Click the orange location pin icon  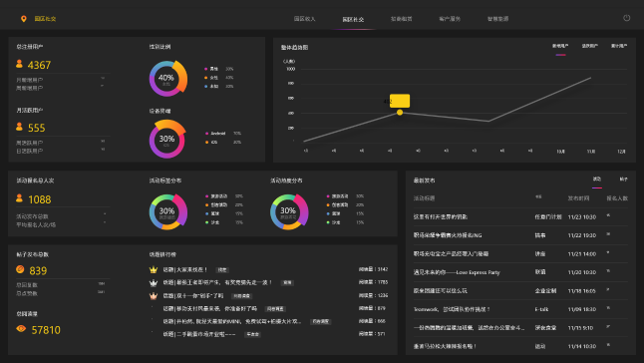coord(23,19)
